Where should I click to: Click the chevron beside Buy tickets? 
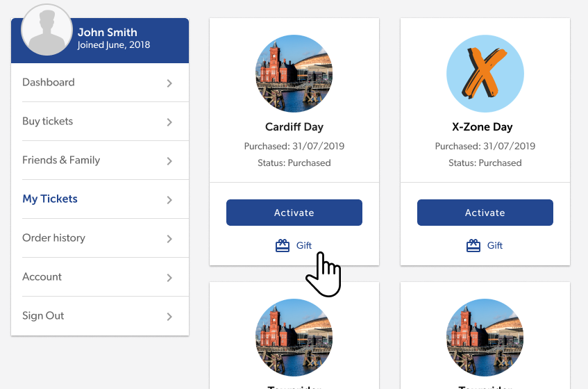[169, 122]
